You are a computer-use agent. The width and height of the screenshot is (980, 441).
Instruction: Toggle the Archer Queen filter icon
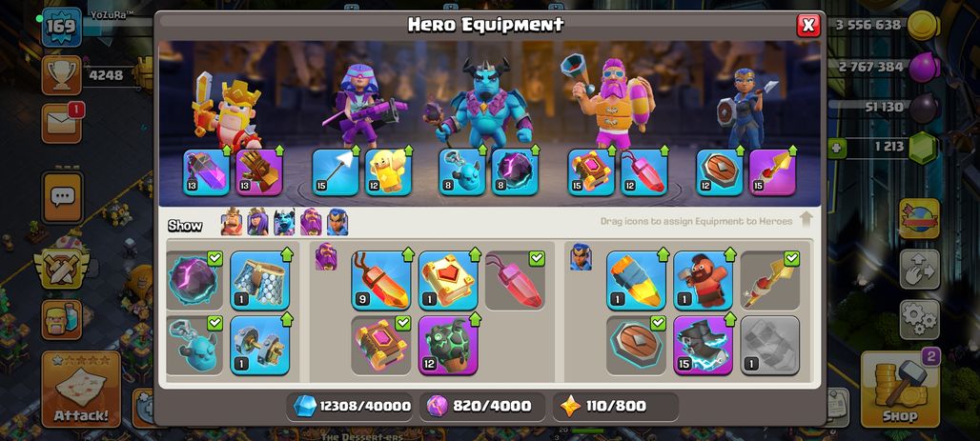click(257, 222)
